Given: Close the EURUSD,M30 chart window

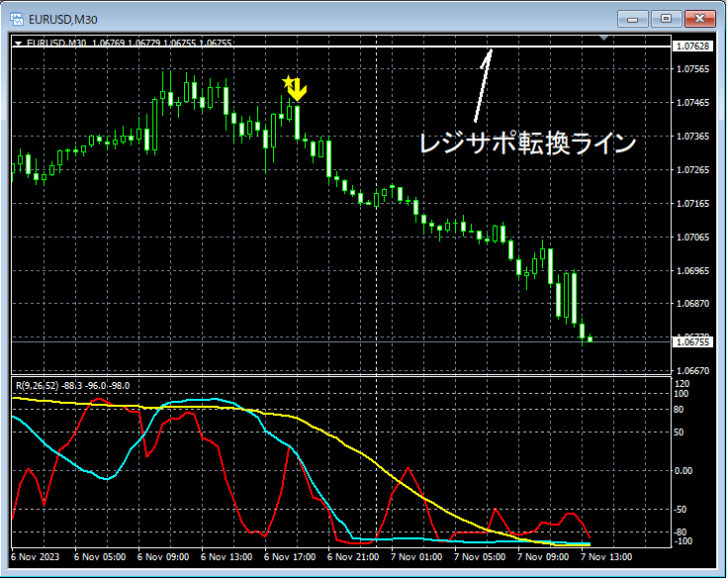Looking at the screenshot, I should [699, 19].
